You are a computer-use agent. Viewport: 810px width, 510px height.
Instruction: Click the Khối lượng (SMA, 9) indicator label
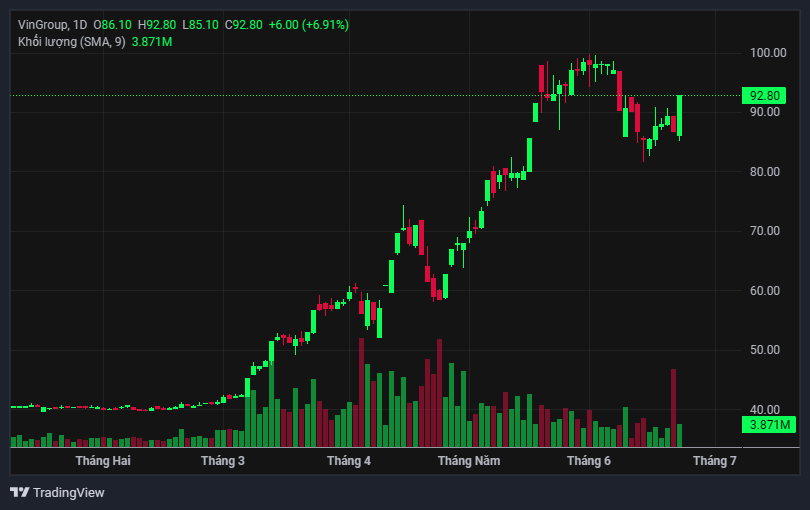point(71,42)
